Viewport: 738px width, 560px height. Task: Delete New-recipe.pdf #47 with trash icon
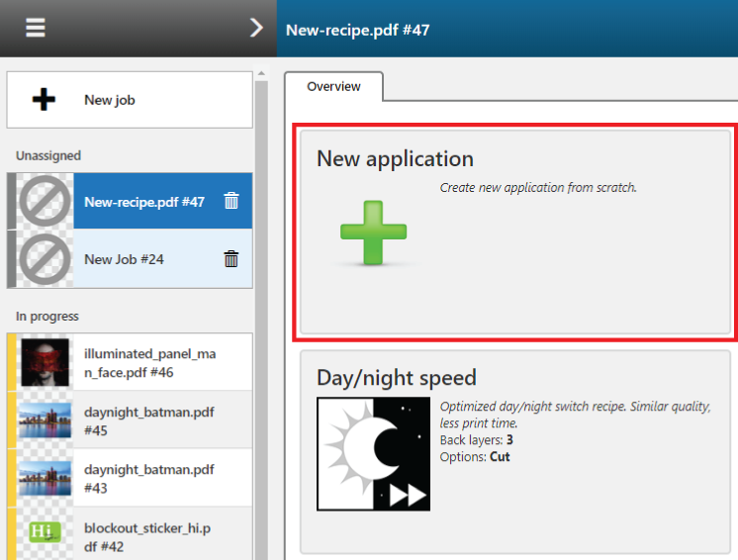(231, 201)
